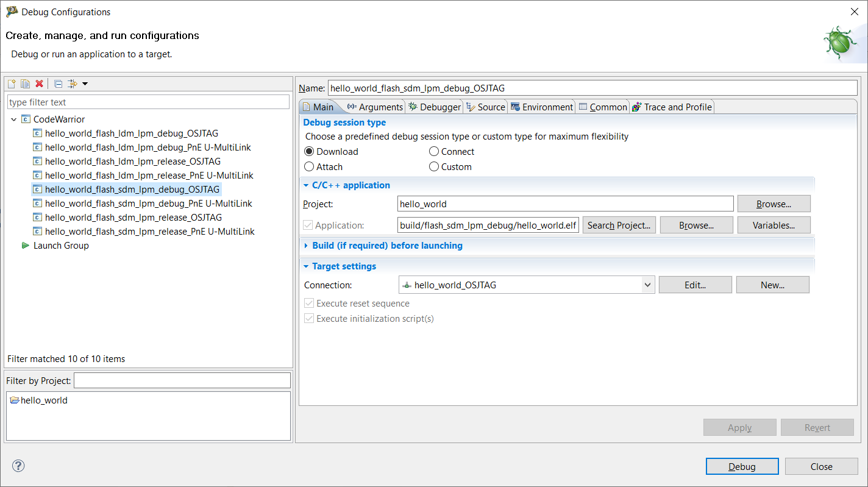Select the Connect radio button

[x=434, y=152]
